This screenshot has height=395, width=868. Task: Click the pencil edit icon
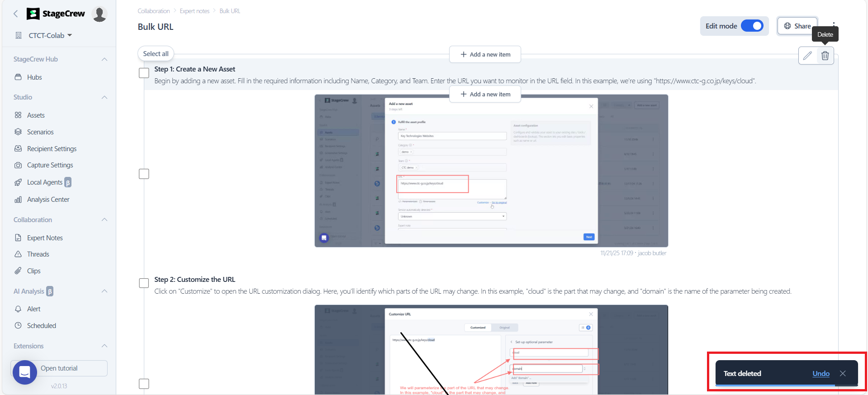pos(807,56)
